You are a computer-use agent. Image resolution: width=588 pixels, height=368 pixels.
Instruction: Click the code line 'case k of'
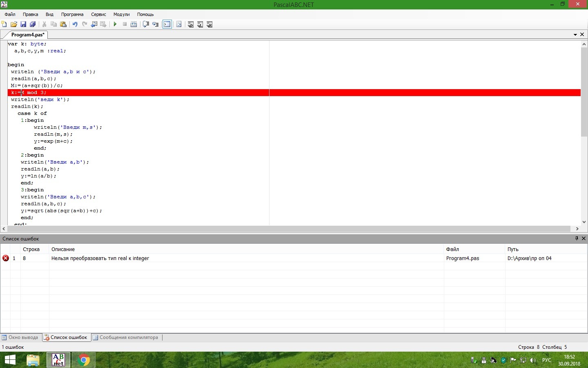pos(32,114)
